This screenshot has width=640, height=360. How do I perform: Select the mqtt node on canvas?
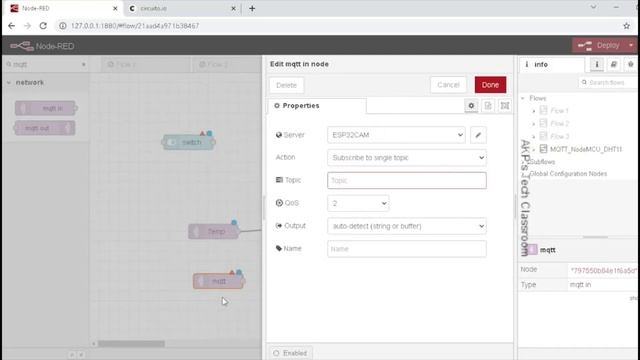218,281
